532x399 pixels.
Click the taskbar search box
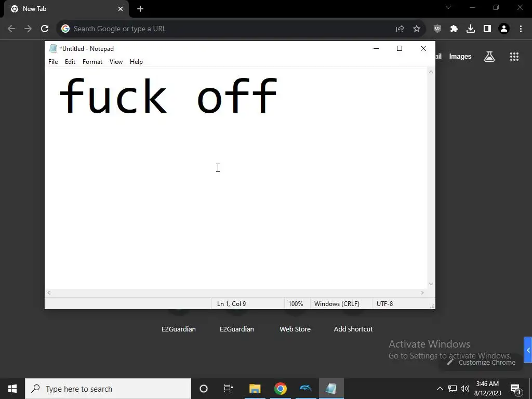pos(108,389)
